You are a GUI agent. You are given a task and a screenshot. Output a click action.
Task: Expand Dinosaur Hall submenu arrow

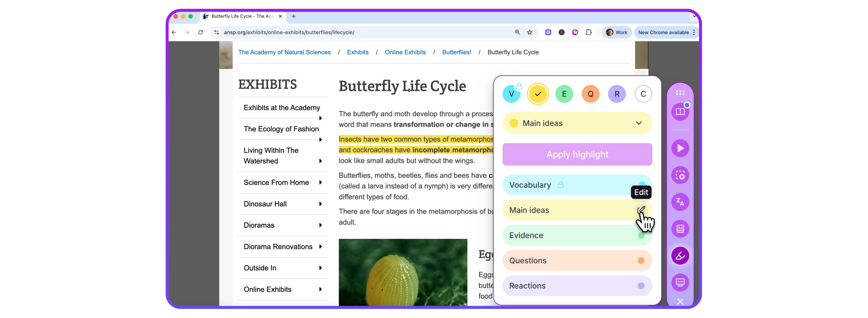pyautogui.click(x=321, y=204)
